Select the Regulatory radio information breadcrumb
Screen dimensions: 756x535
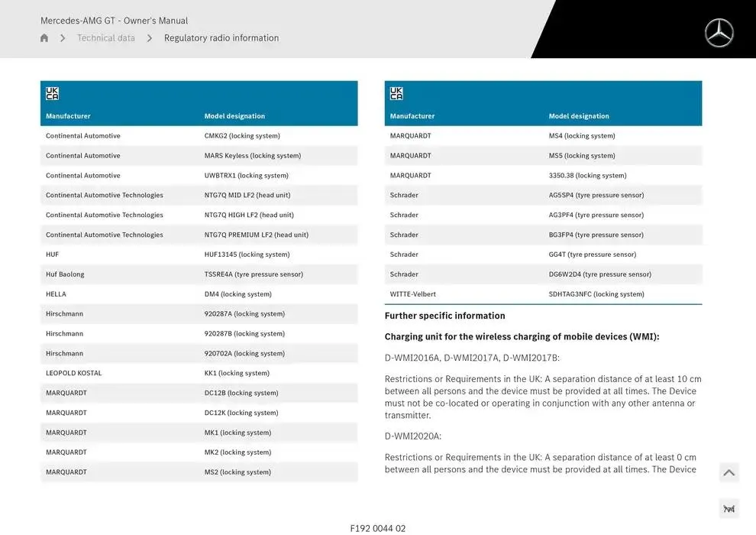(x=221, y=38)
